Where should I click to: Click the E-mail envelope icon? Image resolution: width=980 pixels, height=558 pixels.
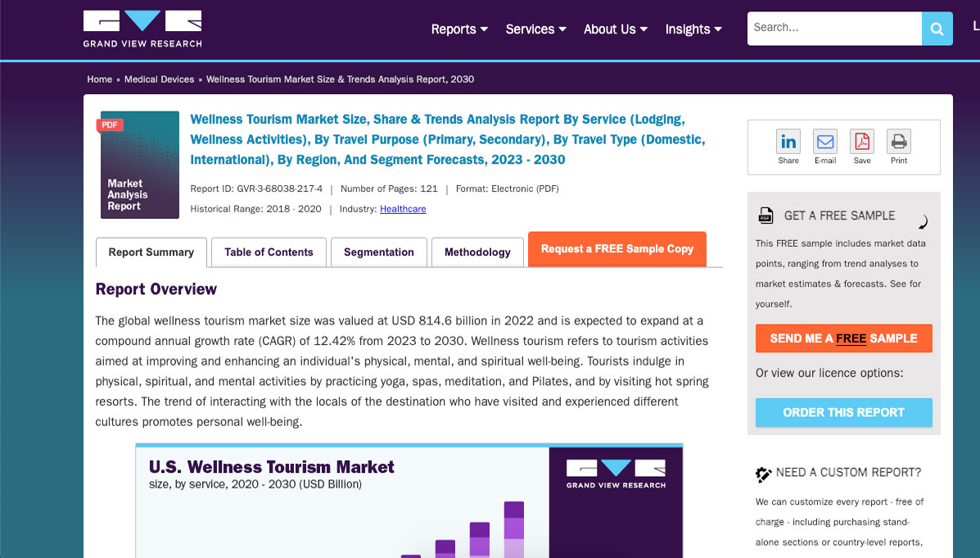click(x=825, y=142)
